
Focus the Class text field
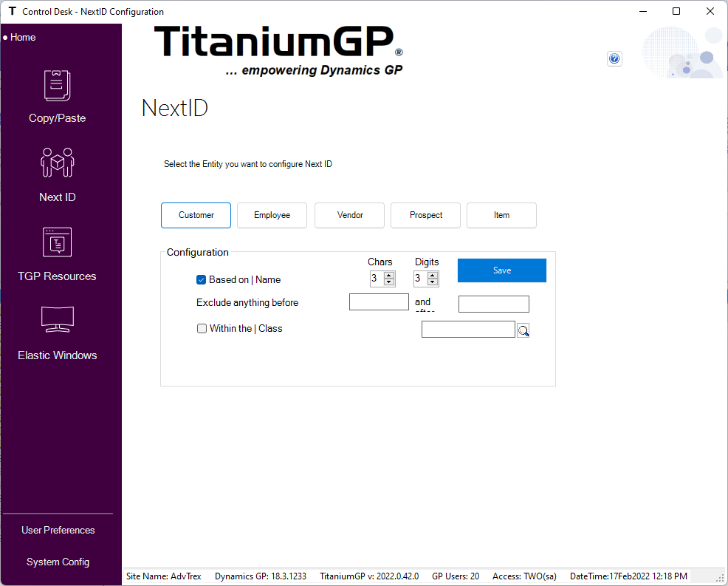click(468, 329)
